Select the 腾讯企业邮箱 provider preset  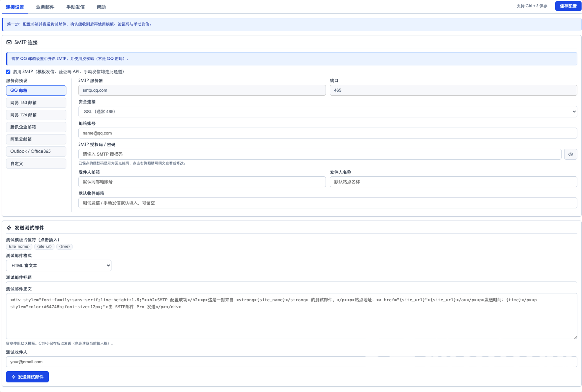[x=36, y=127]
